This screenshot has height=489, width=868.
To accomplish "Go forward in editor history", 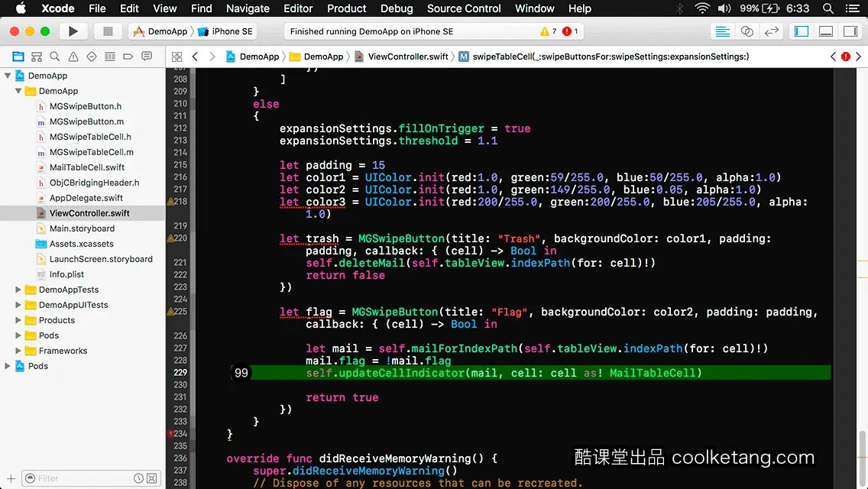I will tap(212, 57).
